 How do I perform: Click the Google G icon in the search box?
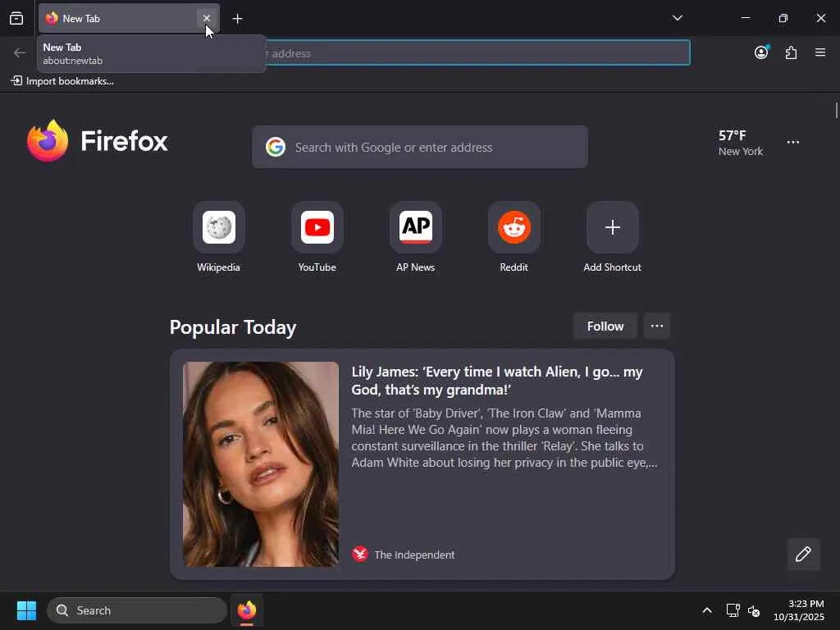[276, 147]
